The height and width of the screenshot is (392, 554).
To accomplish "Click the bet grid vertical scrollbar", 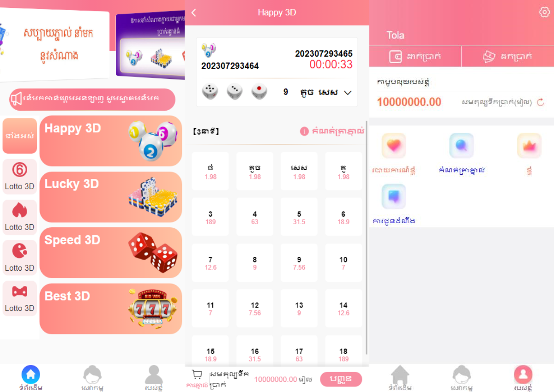I will (x=367, y=238).
